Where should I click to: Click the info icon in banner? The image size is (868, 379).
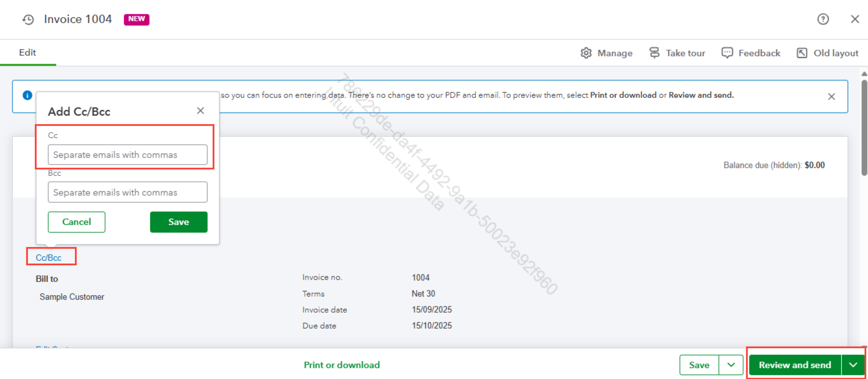coord(27,95)
